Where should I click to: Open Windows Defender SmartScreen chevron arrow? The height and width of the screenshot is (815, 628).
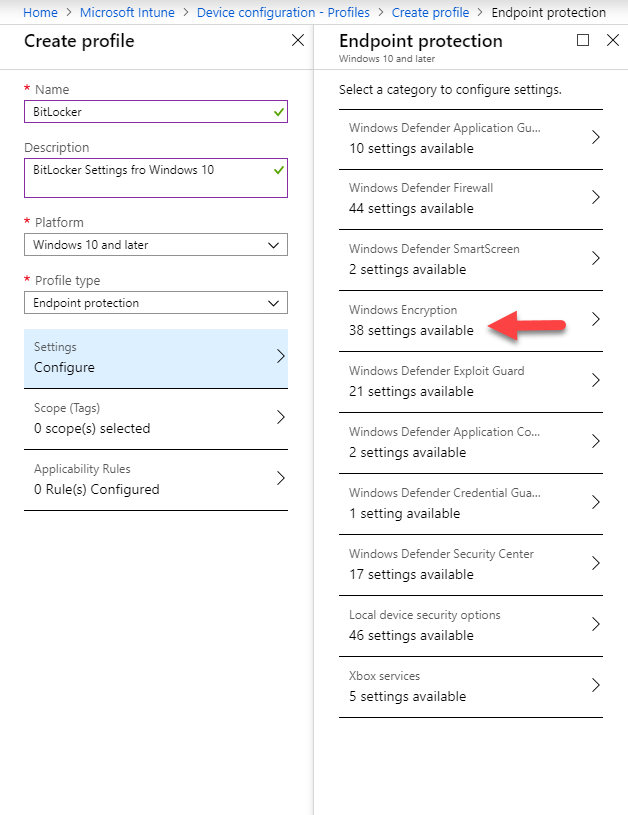pos(596,258)
